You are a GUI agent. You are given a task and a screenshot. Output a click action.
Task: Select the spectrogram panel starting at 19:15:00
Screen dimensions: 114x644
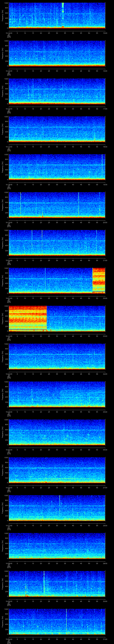coord(57,54)
